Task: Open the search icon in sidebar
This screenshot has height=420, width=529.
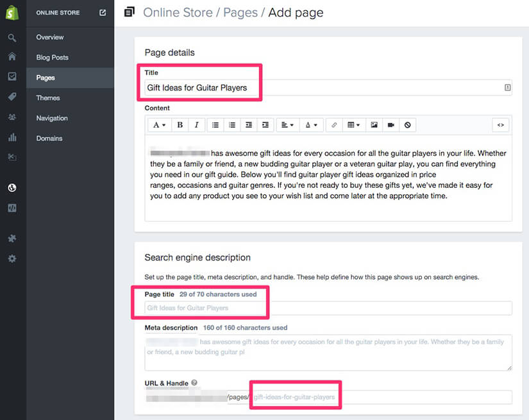Action: 12,38
